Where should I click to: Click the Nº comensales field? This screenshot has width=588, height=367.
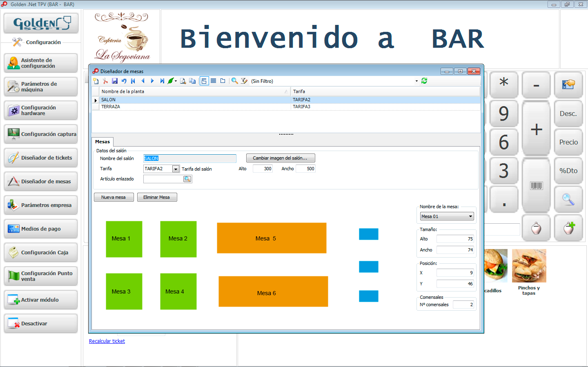[463, 305]
